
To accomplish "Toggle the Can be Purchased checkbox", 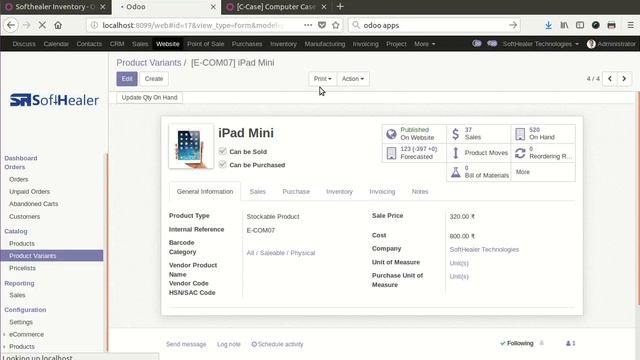I will point(222,164).
